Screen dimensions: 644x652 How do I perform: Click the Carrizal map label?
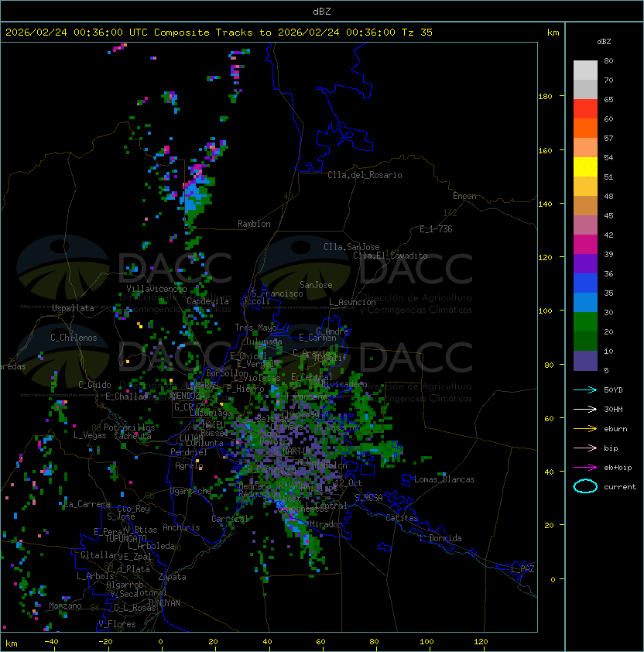point(230,519)
